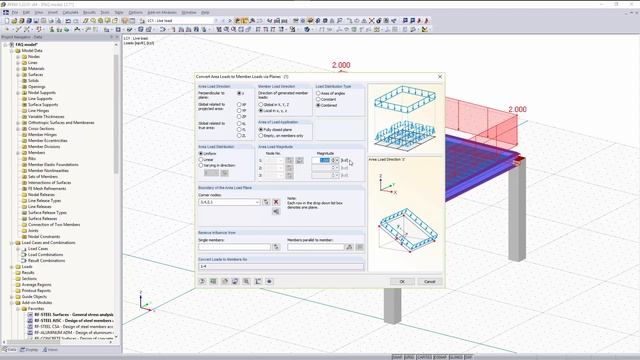
Task: Switch to the Views navigator tab
Action: tap(50, 350)
